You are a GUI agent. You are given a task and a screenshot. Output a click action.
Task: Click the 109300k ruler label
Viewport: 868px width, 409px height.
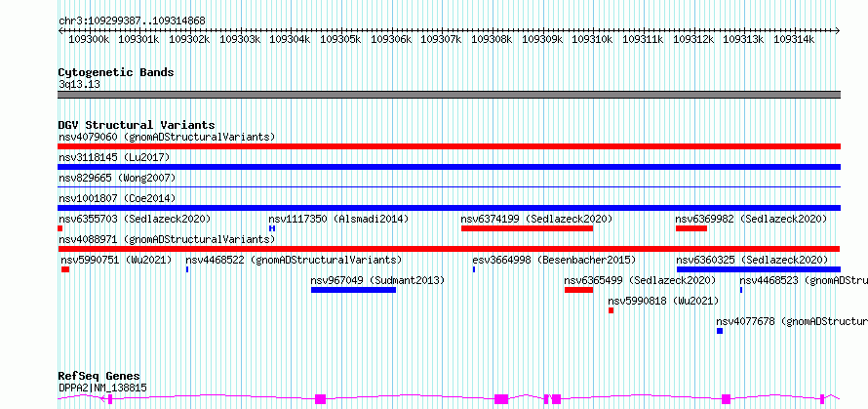tap(89, 39)
